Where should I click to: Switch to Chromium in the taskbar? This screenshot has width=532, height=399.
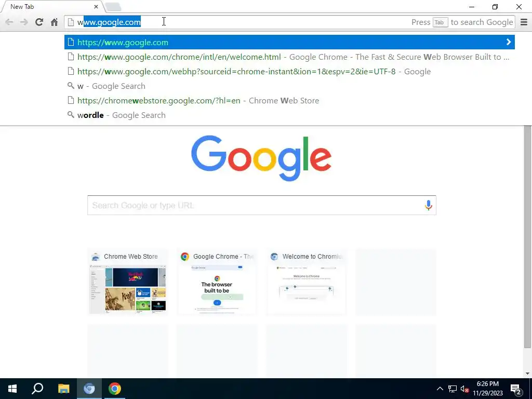pos(89,389)
